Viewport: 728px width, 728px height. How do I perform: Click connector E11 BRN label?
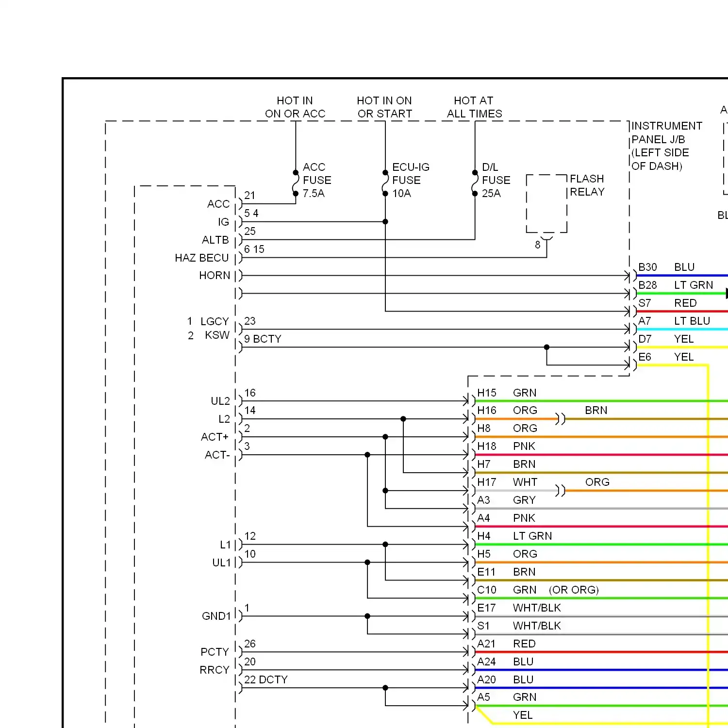506,572
